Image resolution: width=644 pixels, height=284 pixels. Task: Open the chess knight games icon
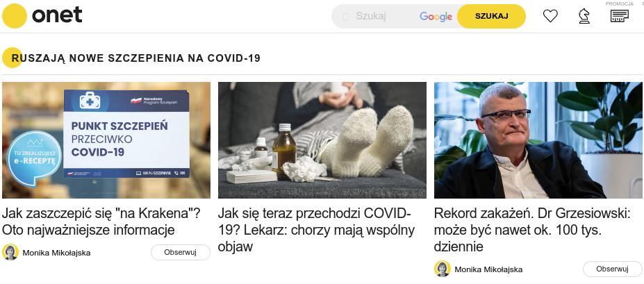(584, 16)
